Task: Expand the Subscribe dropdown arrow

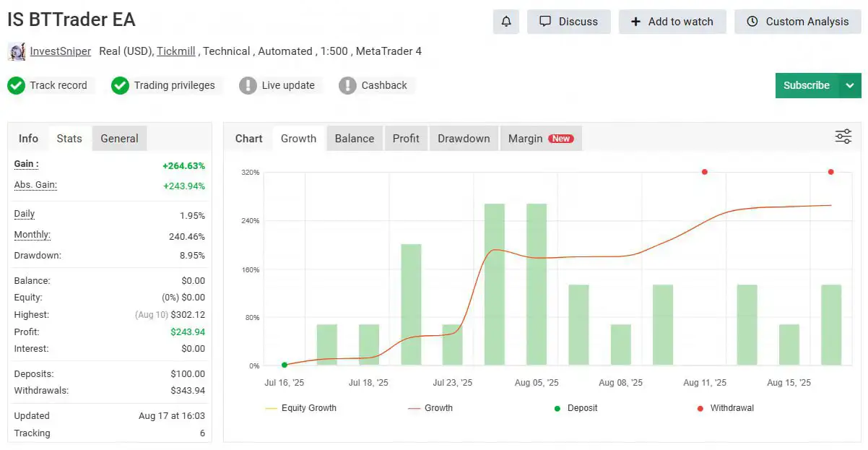Action: click(x=850, y=85)
